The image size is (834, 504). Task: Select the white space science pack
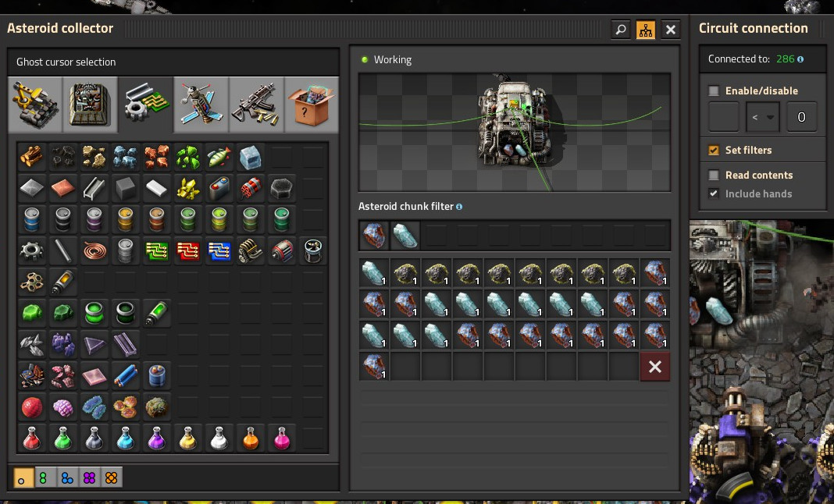(x=219, y=438)
